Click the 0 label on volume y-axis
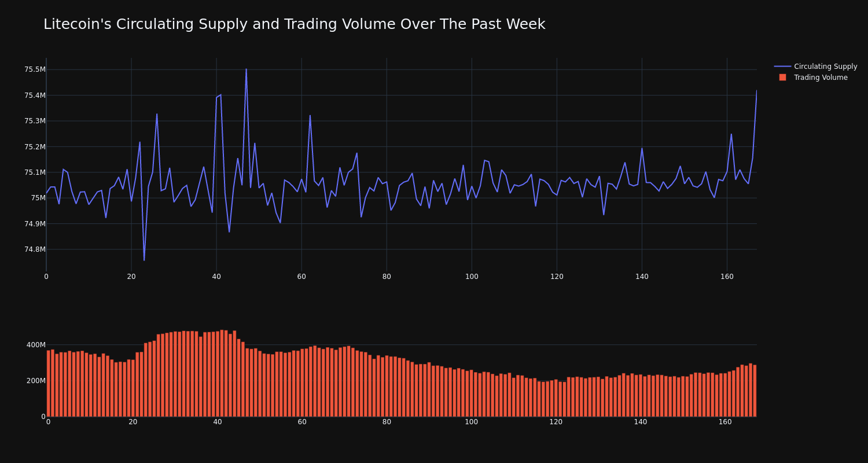The width and height of the screenshot is (868, 463). (x=43, y=417)
